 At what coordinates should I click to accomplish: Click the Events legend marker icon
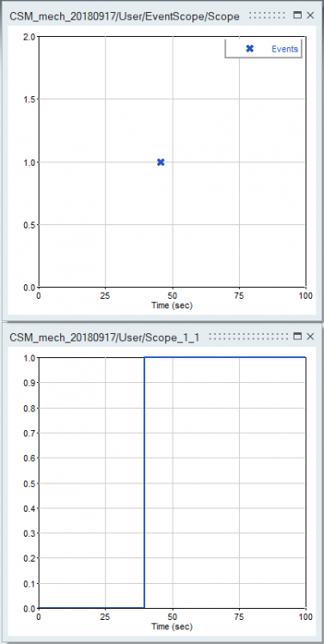tap(249, 48)
